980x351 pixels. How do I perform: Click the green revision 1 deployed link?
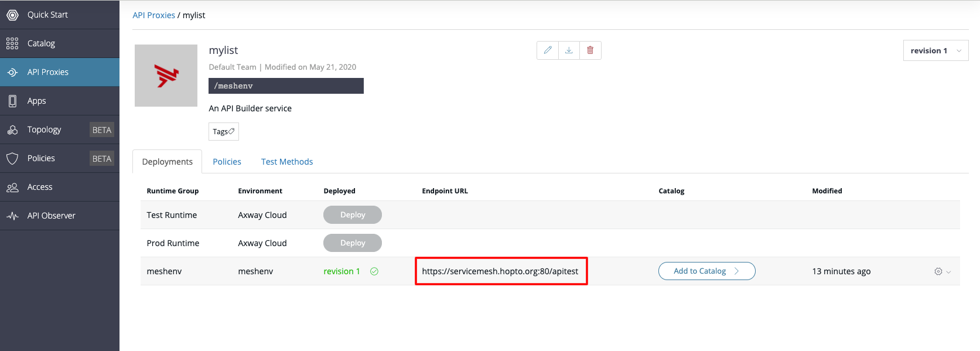click(x=342, y=271)
